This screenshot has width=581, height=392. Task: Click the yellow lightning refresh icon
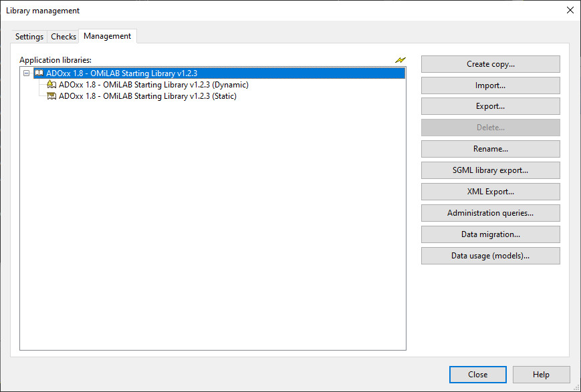pos(400,59)
